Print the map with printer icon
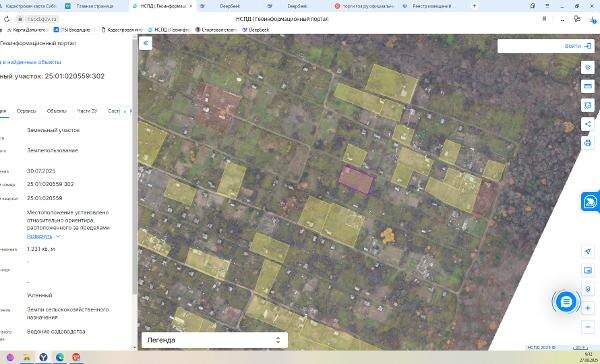The width and height of the screenshot is (600, 364). pos(588,143)
